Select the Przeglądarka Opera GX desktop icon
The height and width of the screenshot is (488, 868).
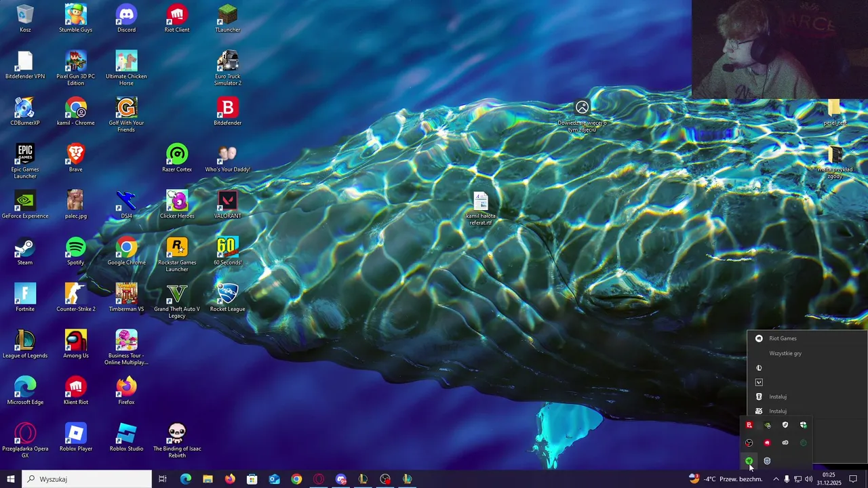point(25,441)
